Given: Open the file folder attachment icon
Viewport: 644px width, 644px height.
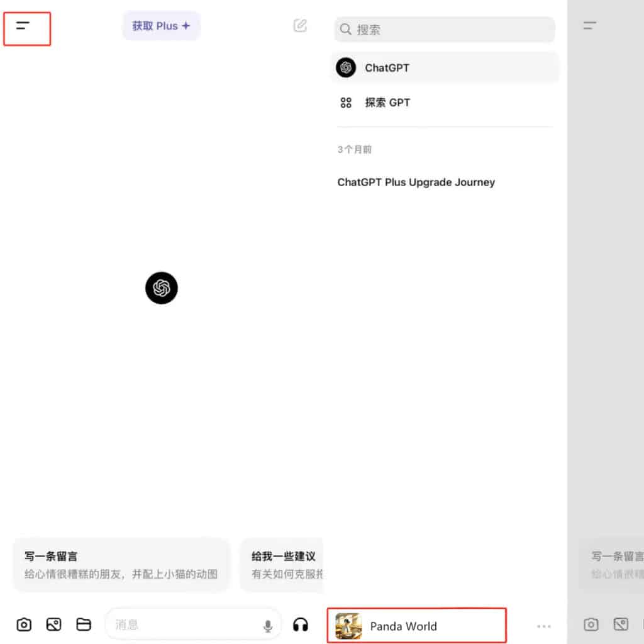Looking at the screenshot, I should pos(84,625).
